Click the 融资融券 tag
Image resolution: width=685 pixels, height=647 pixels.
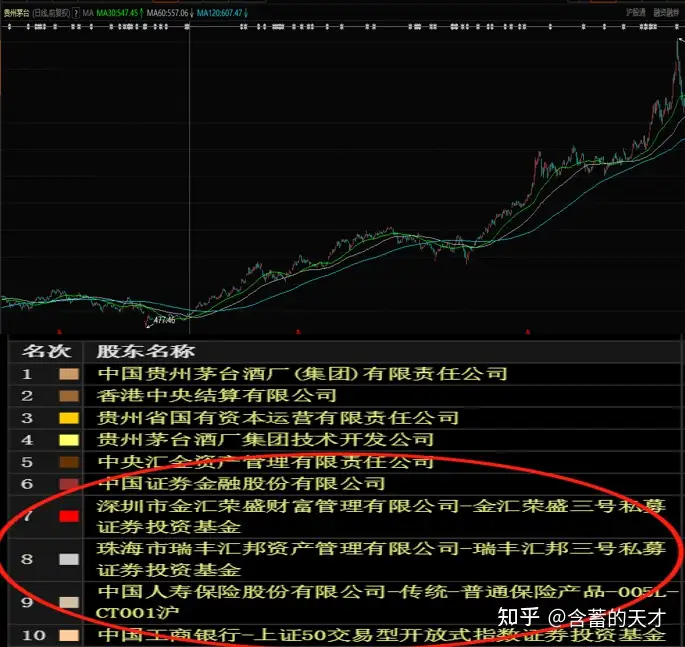pos(666,13)
